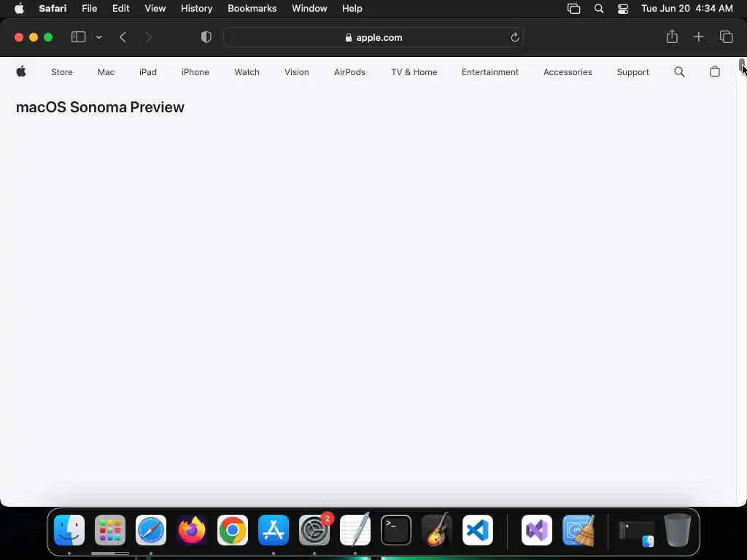Click the Stage Manager icon in the menu bar
The width and height of the screenshot is (747, 560).
pos(573,9)
